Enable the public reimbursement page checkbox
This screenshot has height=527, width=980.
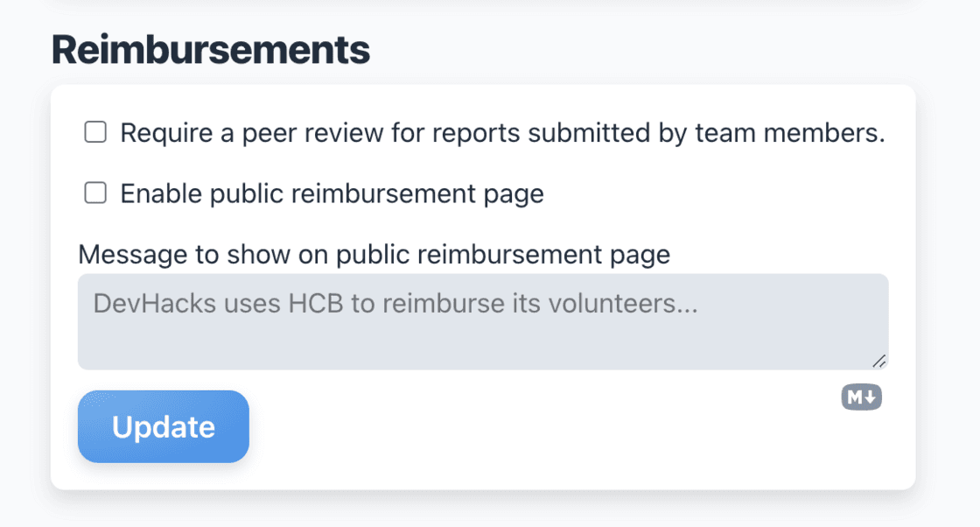coord(94,193)
